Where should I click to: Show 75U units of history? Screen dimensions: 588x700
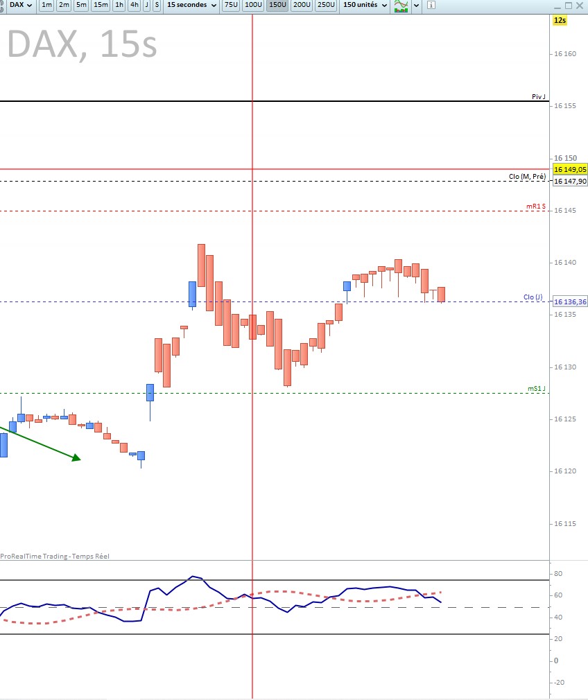click(231, 5)
